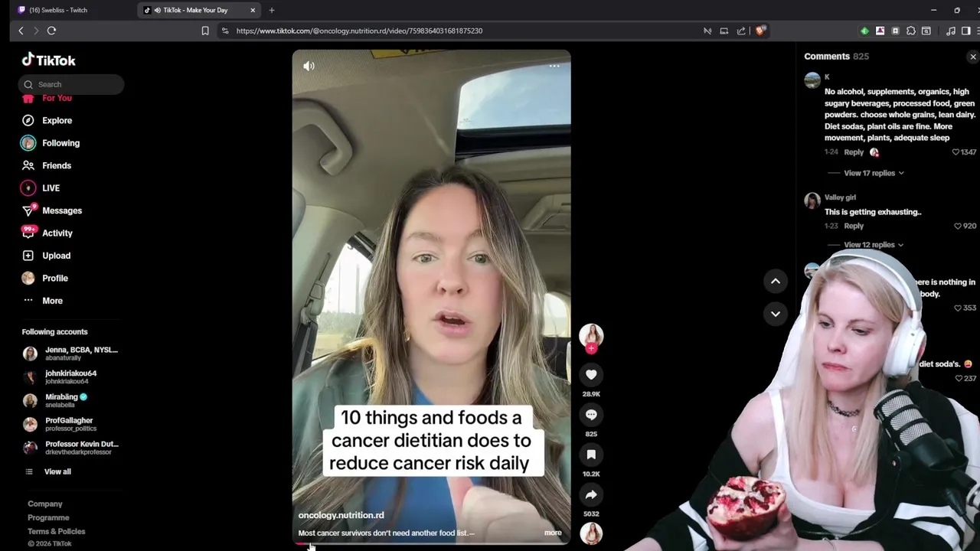Reply to K's comment

[854, 152]
